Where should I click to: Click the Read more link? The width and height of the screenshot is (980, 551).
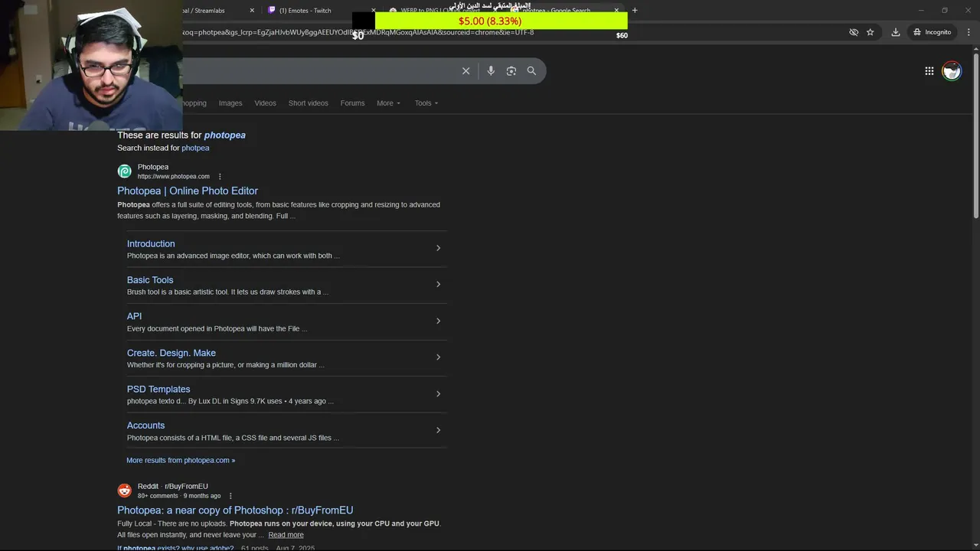[286, 535]
